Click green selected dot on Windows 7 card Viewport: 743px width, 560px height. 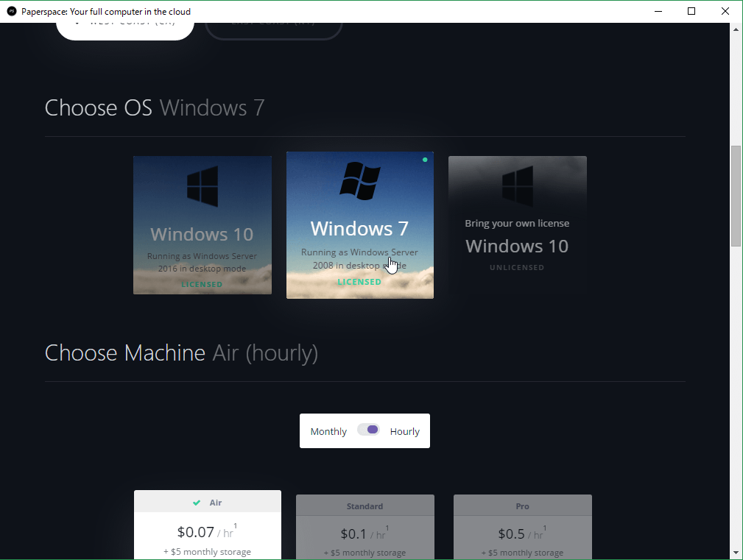(x=425, y=160)
